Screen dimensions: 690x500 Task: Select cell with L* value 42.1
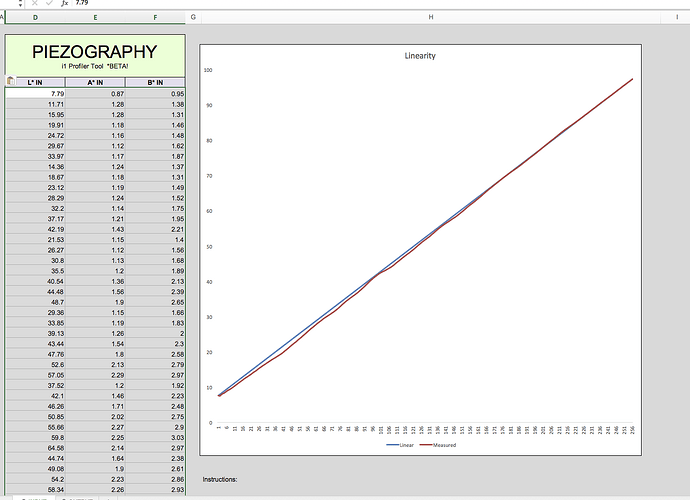pyautogui.click(x=35, y=396)
